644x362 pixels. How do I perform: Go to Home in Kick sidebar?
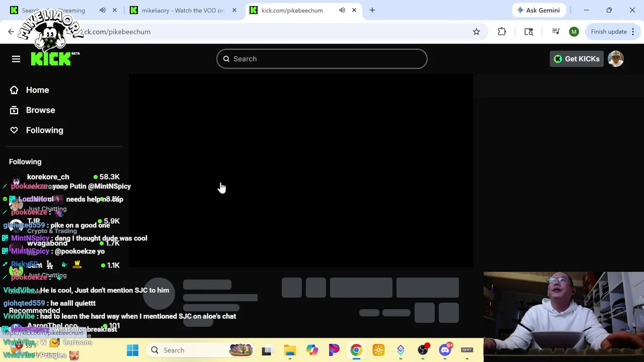click(37, 90)
